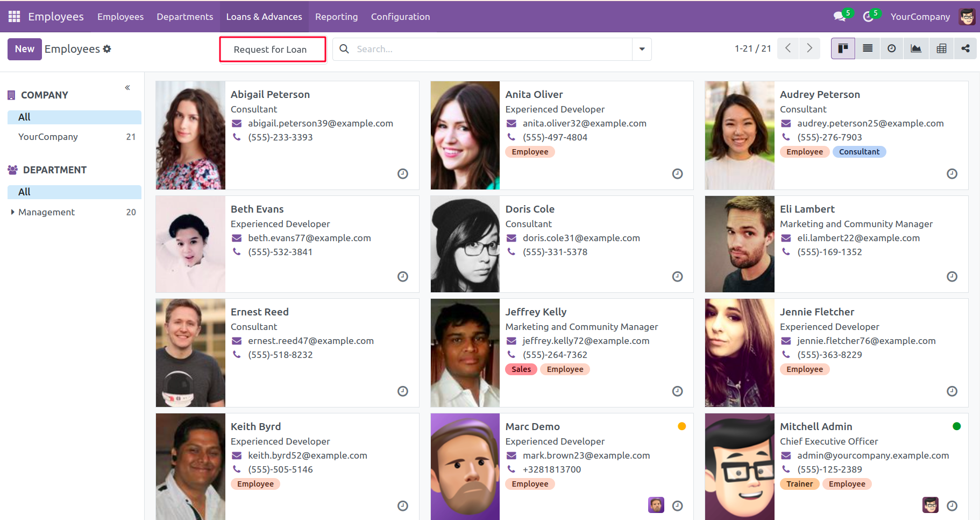Collapse the left filter sidebar

tap(127, 88)
